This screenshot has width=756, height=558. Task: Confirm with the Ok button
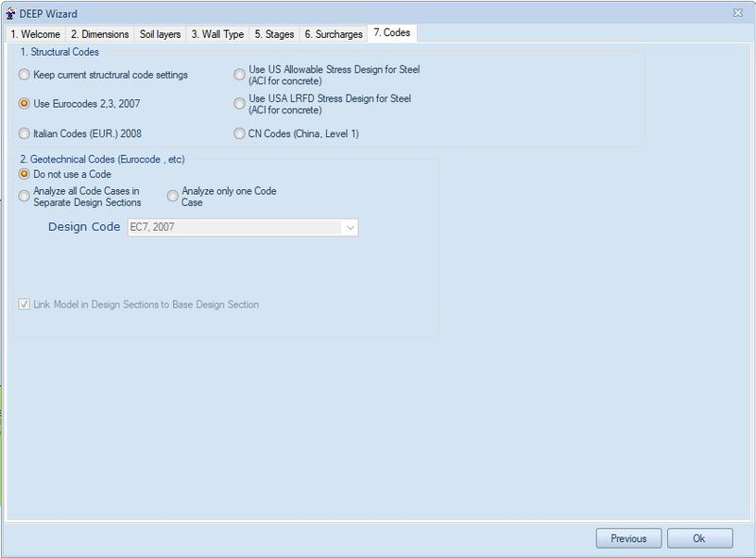tap(700, 538)
